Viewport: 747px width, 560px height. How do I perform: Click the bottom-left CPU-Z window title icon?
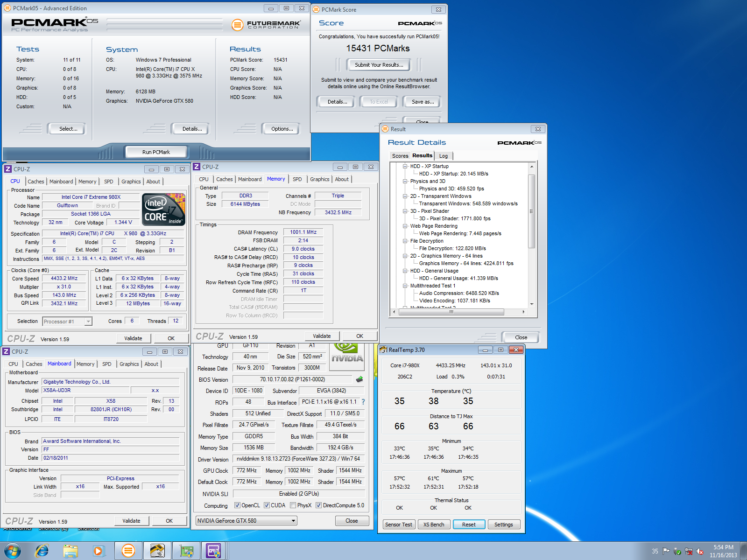tap(6, 351)
